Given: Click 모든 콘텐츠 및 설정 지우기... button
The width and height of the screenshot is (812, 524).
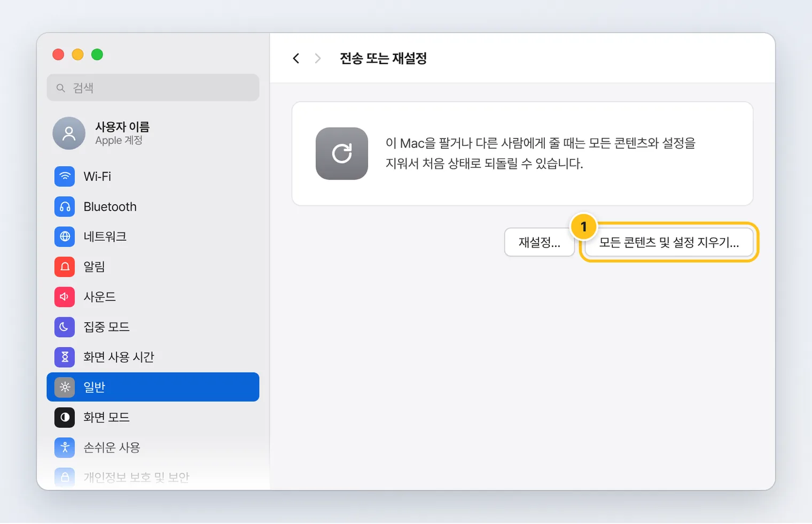Looking at the screenshot, I should coord(669,242).
